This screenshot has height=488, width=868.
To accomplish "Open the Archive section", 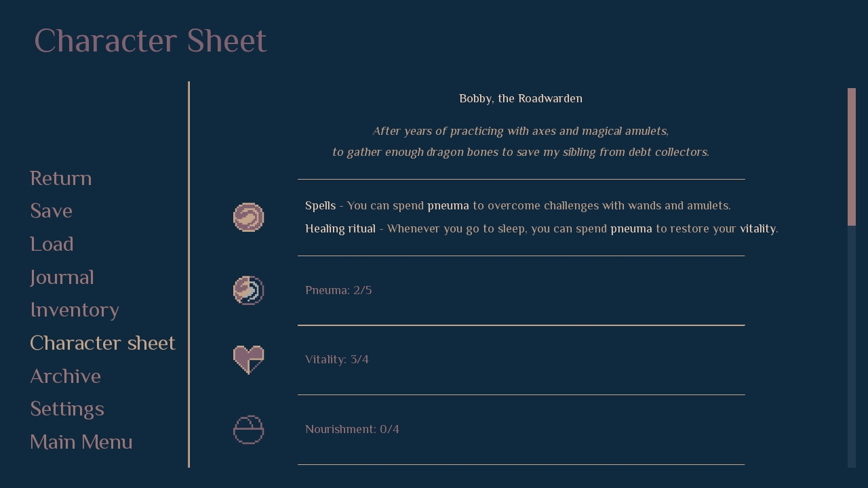I will [65, 375].
